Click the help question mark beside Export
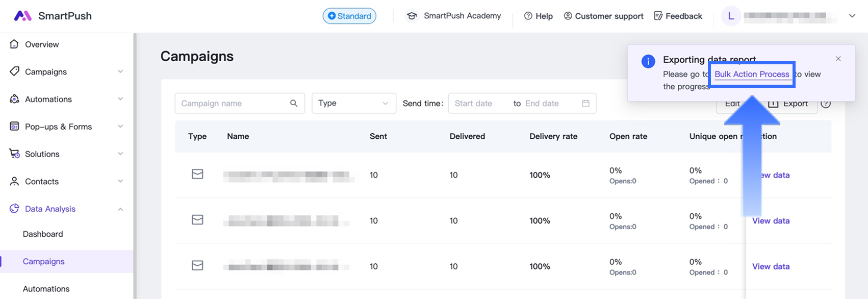The height and width of the screenshot is (299, 868). click(826, 104)
